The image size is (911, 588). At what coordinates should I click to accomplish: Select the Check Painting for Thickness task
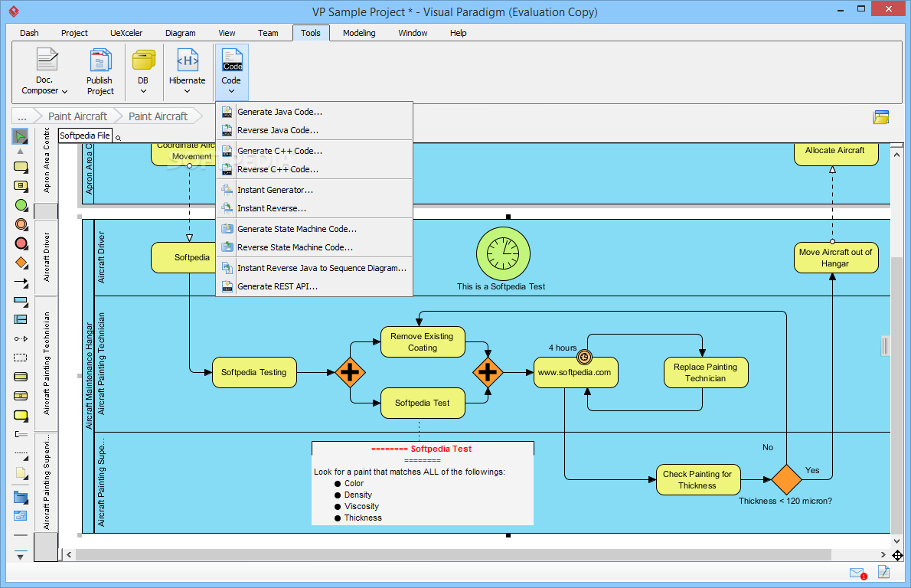[x=697, y=480]
